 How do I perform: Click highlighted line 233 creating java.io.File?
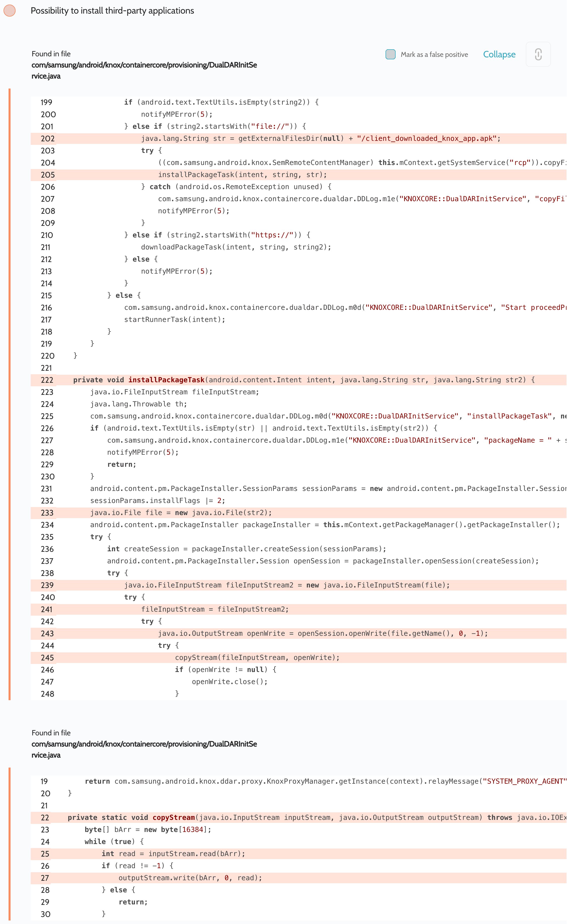pos(181,513)
